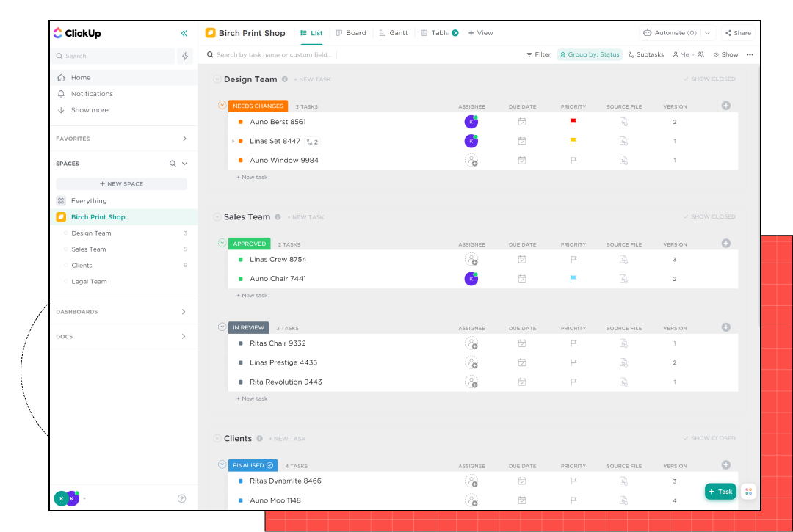Click the lightning bolt icon beside search

185,56
